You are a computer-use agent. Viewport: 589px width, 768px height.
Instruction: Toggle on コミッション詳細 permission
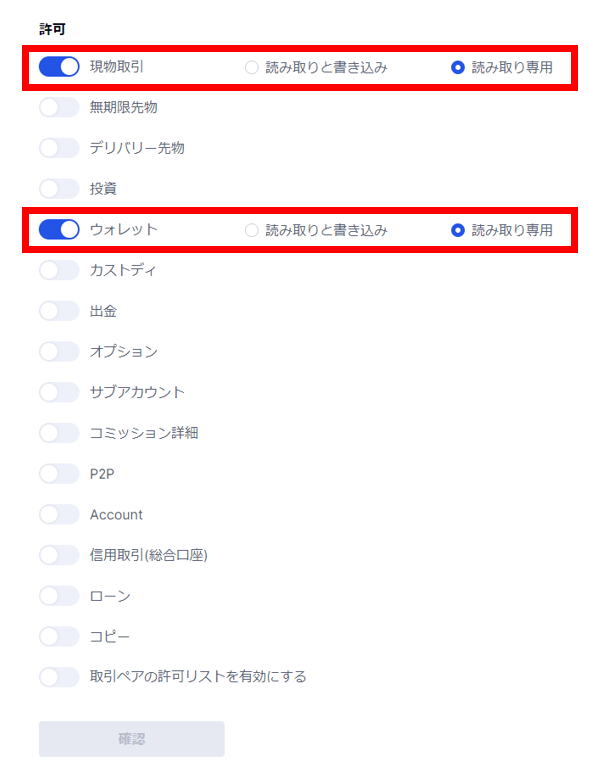pos(59,432)
